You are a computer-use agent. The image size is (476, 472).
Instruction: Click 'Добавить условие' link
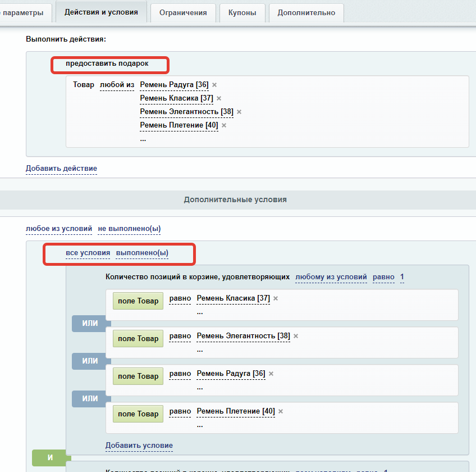pyautogui.click(x=139, y=446)
